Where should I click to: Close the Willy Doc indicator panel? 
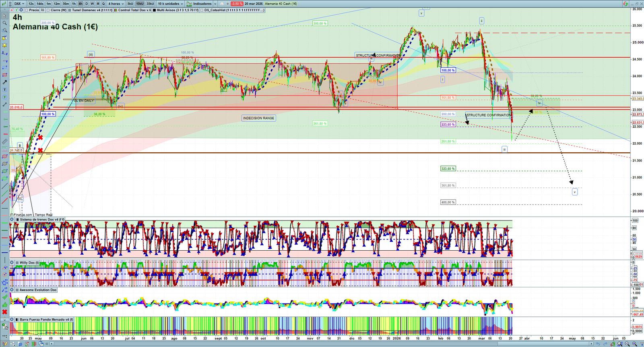[x=12, y=263]
